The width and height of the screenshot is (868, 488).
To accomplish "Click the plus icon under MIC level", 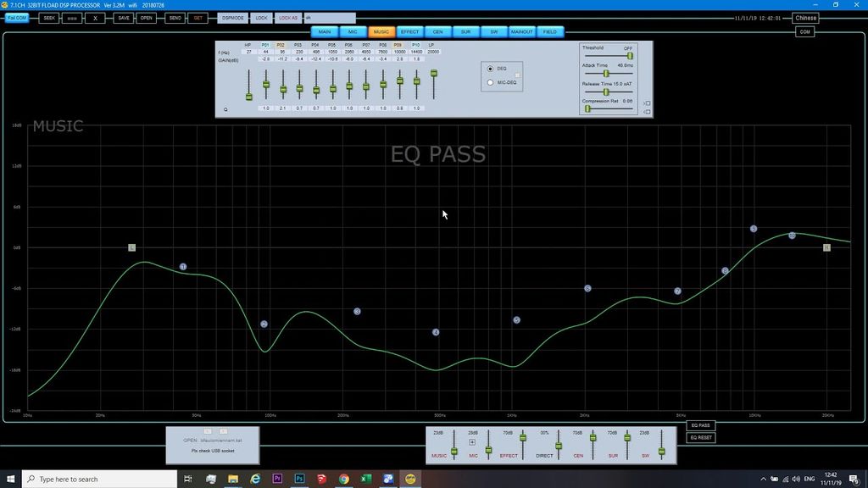I will coord(472,442).
